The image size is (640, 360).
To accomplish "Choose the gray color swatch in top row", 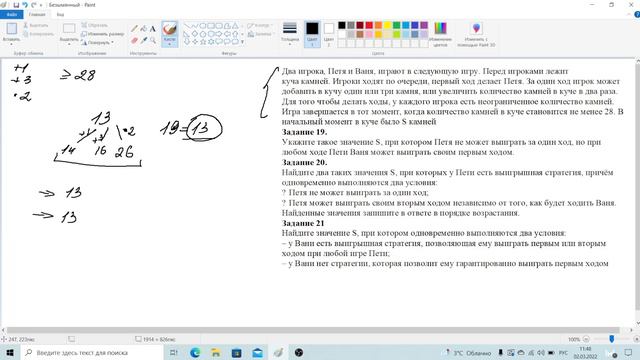I will click(351, 25).
